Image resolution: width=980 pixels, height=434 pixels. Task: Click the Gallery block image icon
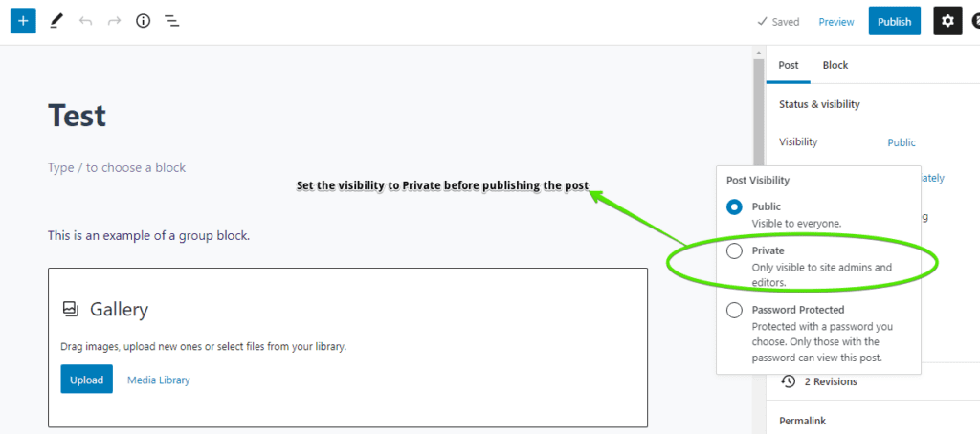click(71, 309)
